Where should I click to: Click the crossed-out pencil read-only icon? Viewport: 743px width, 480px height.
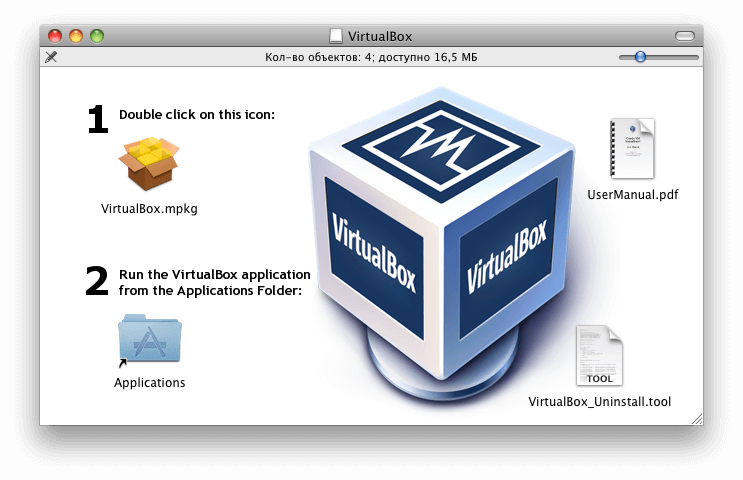click(51, 57)
